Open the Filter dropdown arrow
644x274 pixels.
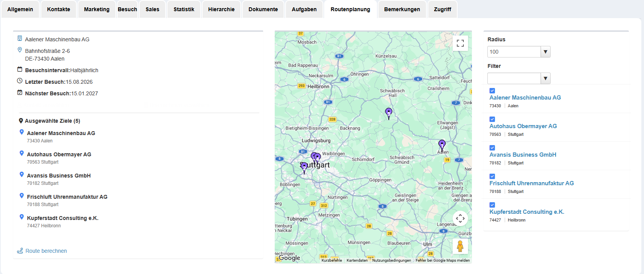545,78
